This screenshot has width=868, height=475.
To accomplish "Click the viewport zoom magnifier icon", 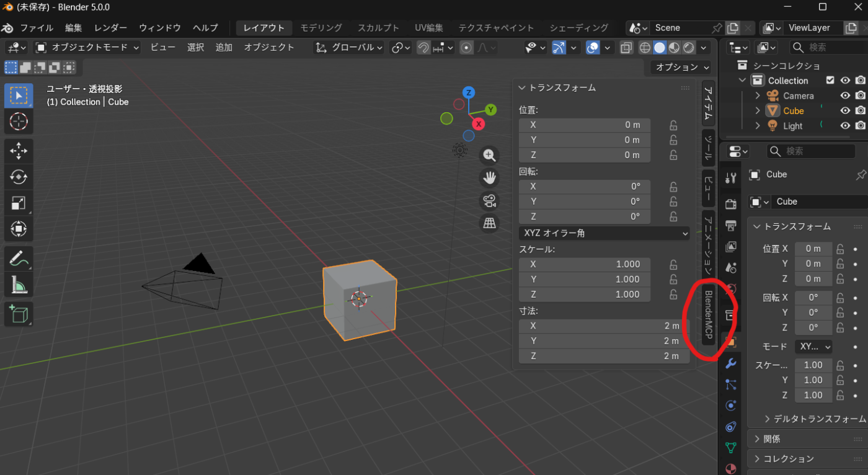I will coord(490,156).
